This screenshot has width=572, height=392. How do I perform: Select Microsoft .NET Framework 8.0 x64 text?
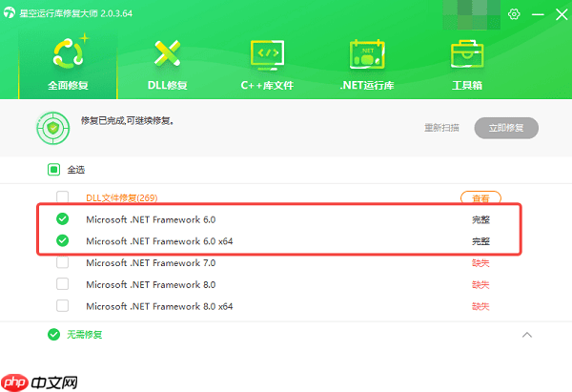(x=159, y=306)
